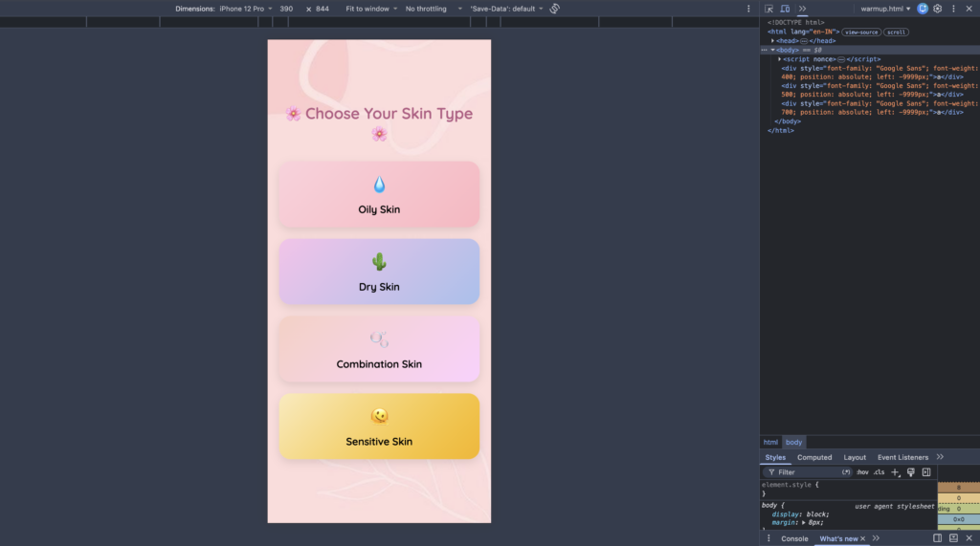Select the What's new drawer tab
This screenshot has width=980, height=546.
click(x=838, y=538)
